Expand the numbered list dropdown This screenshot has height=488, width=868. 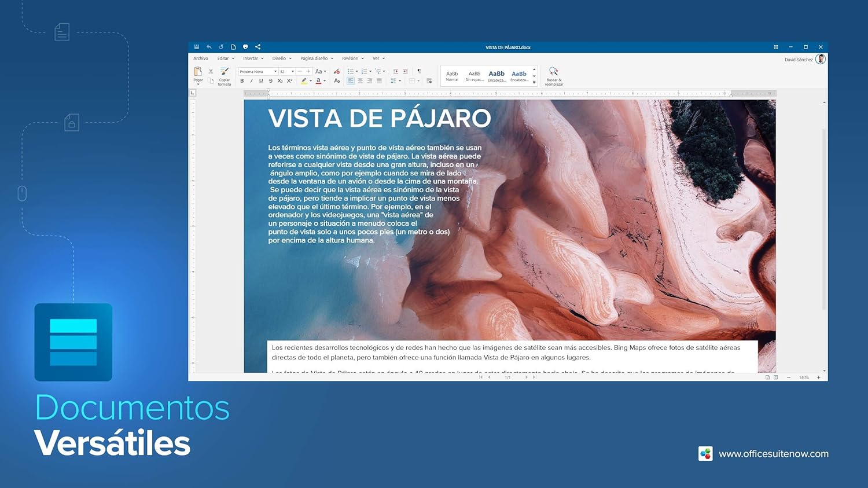pos(370,72)
